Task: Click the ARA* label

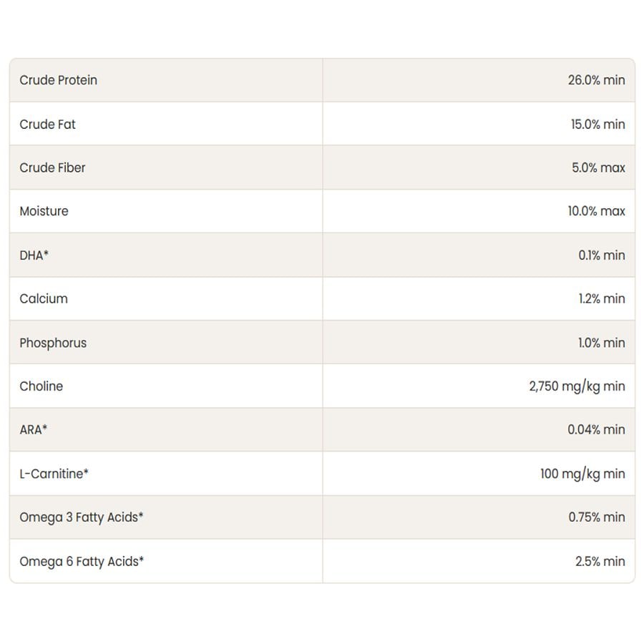Action: click(x=33, y=430)
